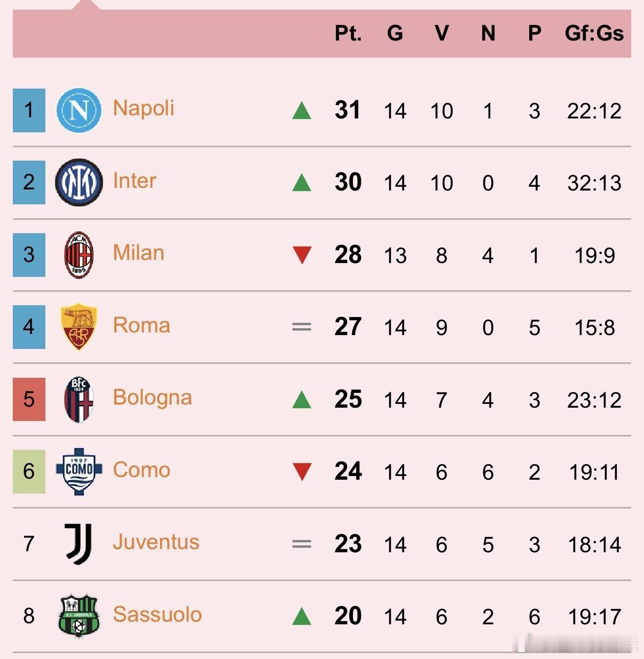Click Roma's unchanged position indicator
The image size is (644, 659).
point(302,327)
